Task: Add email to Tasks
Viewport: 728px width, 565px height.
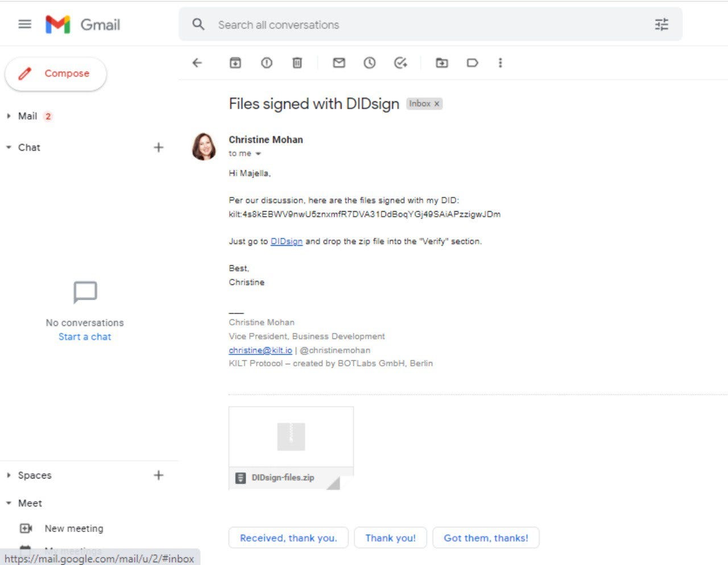Action: (401, 63)
